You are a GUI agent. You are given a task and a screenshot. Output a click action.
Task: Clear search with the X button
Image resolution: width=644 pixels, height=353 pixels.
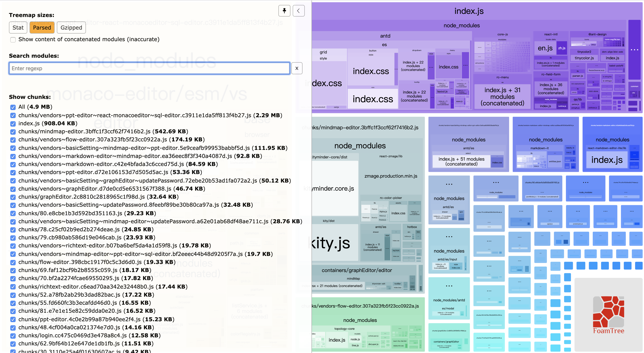[x=297, y=68]
